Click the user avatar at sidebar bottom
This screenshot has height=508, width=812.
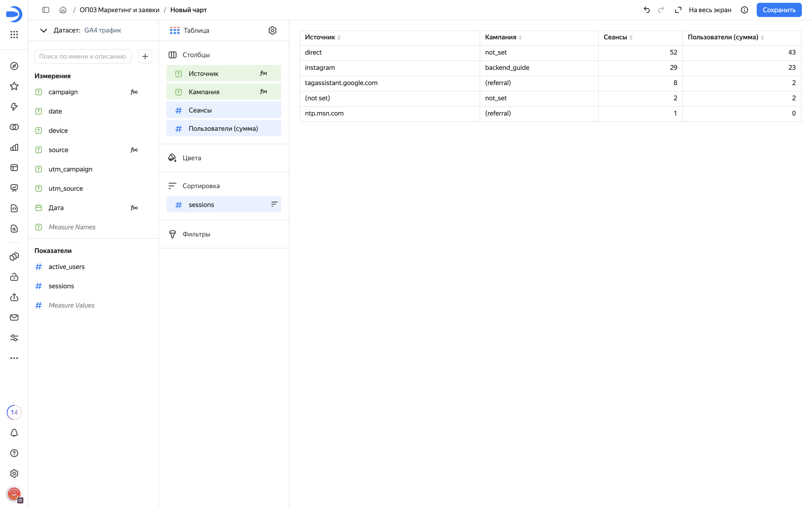click(x=14, y=494)
